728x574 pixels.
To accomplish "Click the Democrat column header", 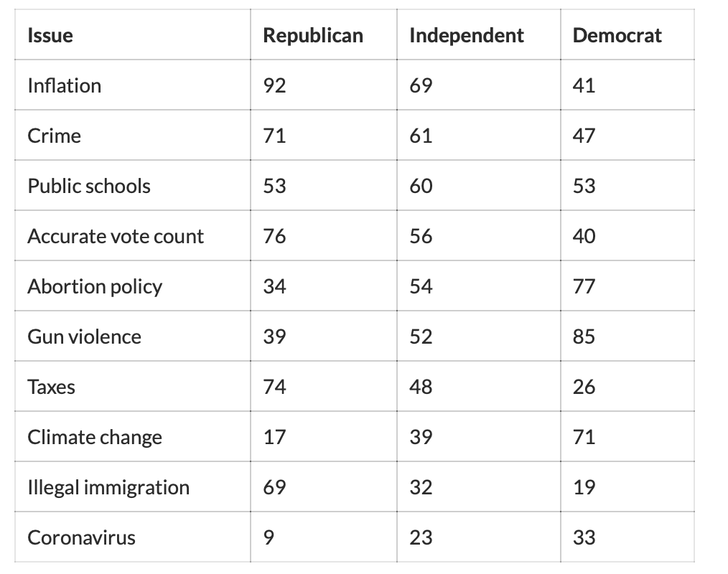I will [x=617, y=35].
